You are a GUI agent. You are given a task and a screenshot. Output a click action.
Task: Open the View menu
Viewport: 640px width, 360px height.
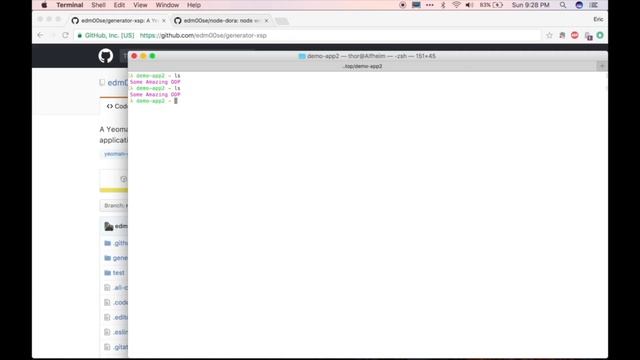coord(140,5)
